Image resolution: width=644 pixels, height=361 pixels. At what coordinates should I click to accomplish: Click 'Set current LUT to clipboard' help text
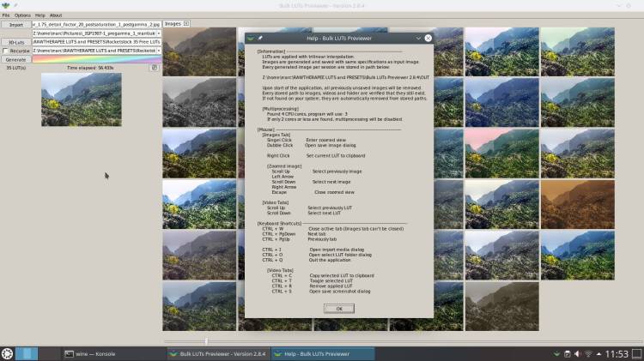[x=336, y=155]
